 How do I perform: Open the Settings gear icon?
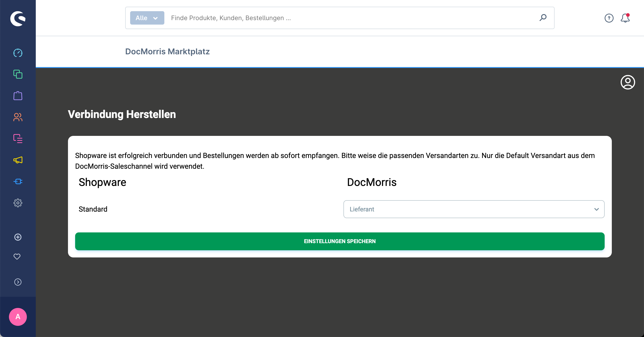pos(18,203)
